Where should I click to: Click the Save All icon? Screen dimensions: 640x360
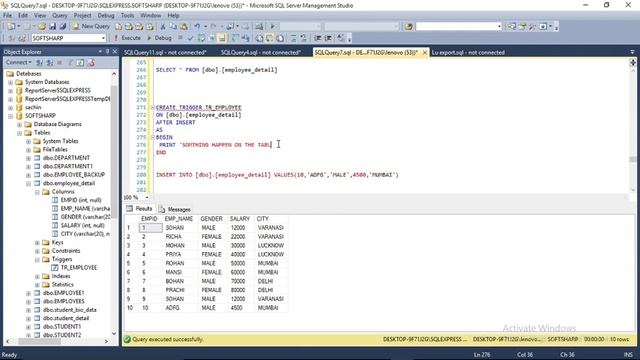point(62,27)
